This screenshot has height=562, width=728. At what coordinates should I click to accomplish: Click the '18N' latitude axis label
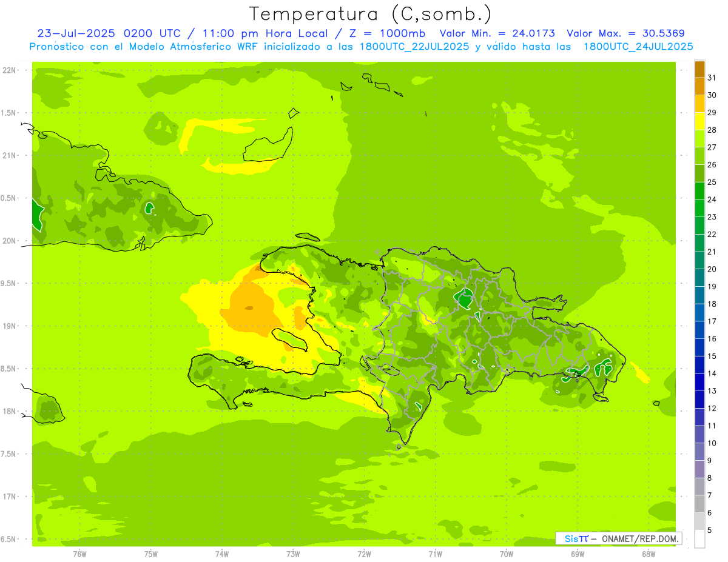point(9,411)
